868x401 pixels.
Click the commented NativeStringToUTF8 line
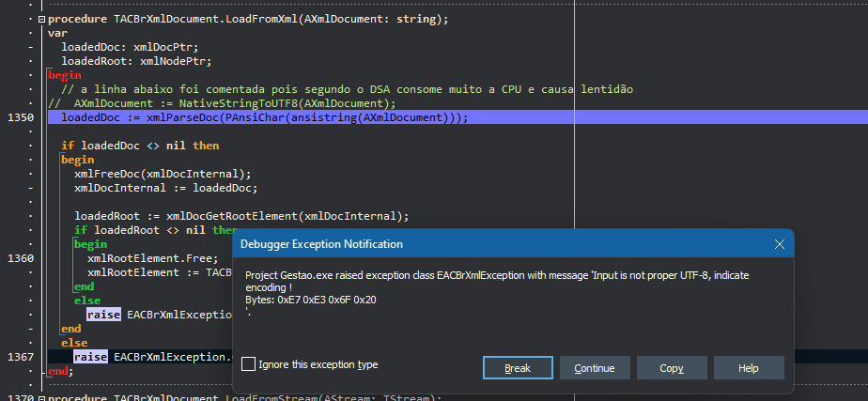(x=222, y=103)
